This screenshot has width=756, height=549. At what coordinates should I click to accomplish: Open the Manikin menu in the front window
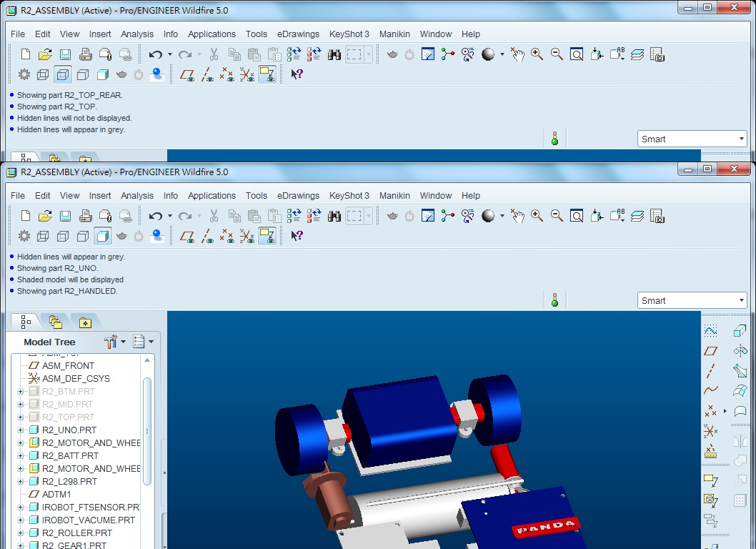coord(394,195)
